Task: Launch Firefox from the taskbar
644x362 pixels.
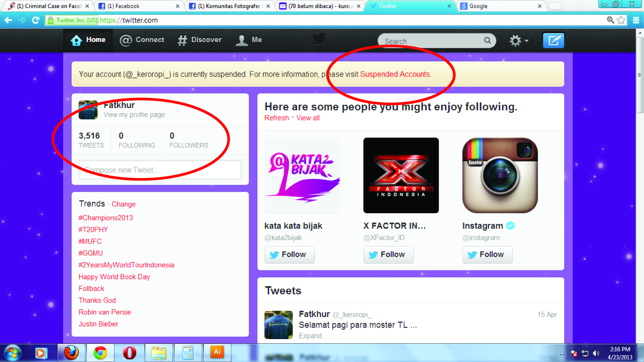Action: 71,353
